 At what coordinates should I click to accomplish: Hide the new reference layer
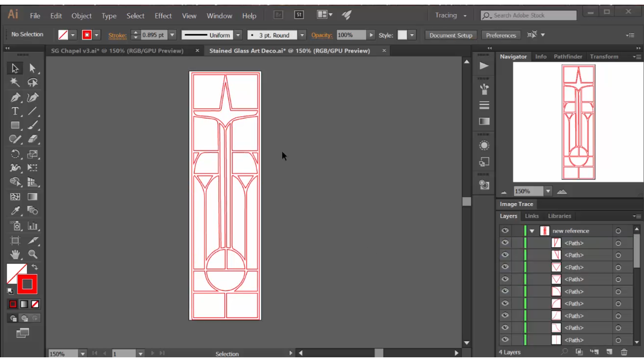(505, 231)
